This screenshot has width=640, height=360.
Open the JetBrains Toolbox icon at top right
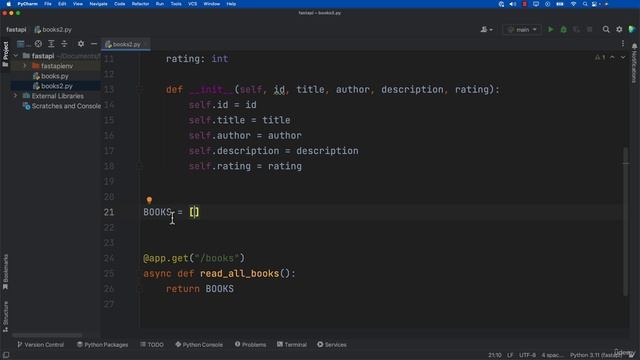pos(632,29)
